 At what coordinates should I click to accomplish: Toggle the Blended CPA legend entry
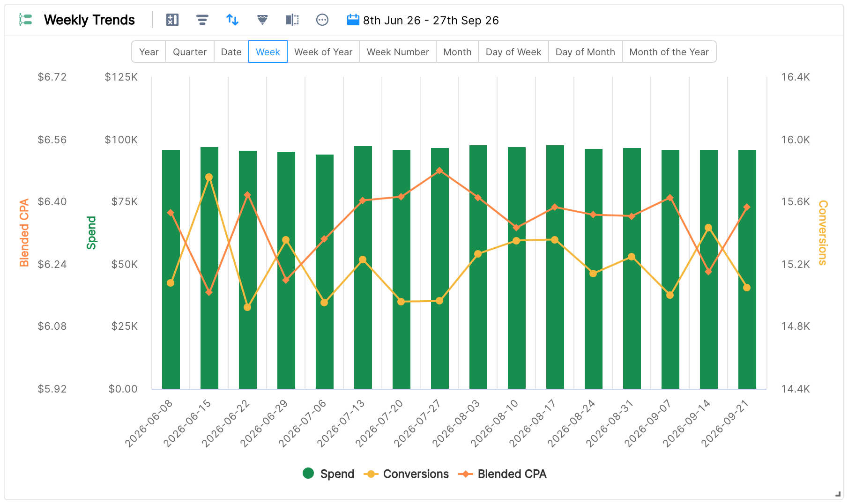pyautogui.click(x=503, y=474)
